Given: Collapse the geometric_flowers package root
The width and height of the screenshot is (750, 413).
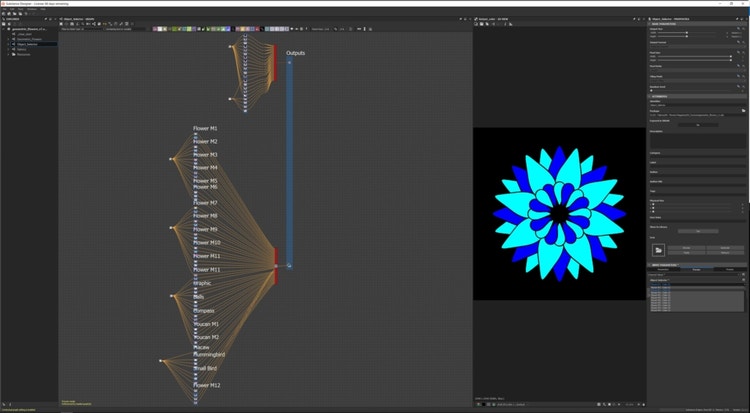Looking at the screenshot, I should [3, 29].
